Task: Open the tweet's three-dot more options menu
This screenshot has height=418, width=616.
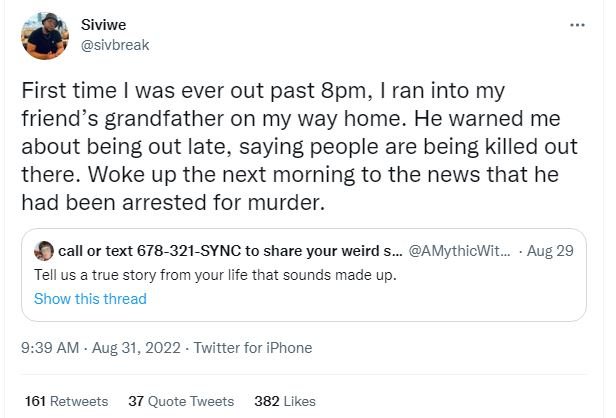Action: coord(576,26)
